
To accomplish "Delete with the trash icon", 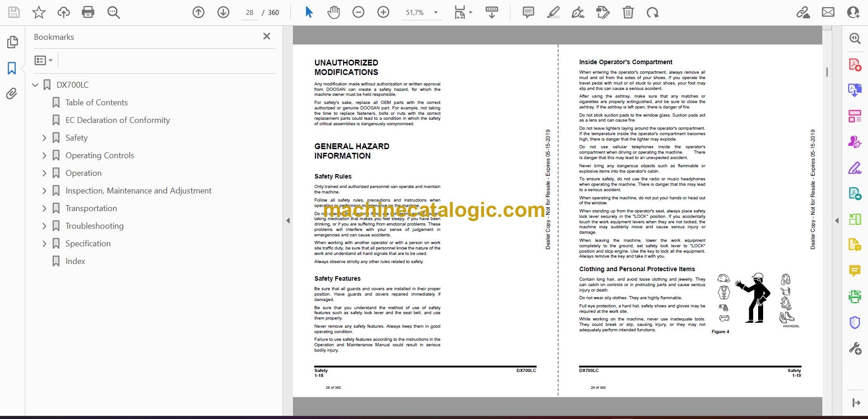I will 628,12.
